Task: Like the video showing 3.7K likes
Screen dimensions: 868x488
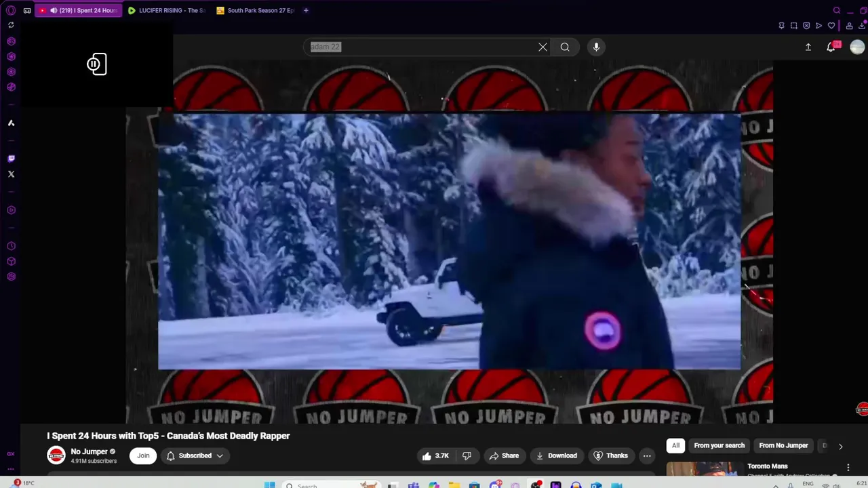Action: click(x=435, y=455)
